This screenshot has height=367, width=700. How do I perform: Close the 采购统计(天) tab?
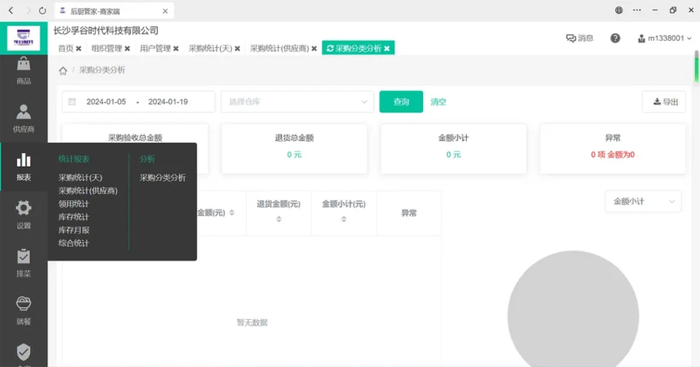[x=238, y=49]
